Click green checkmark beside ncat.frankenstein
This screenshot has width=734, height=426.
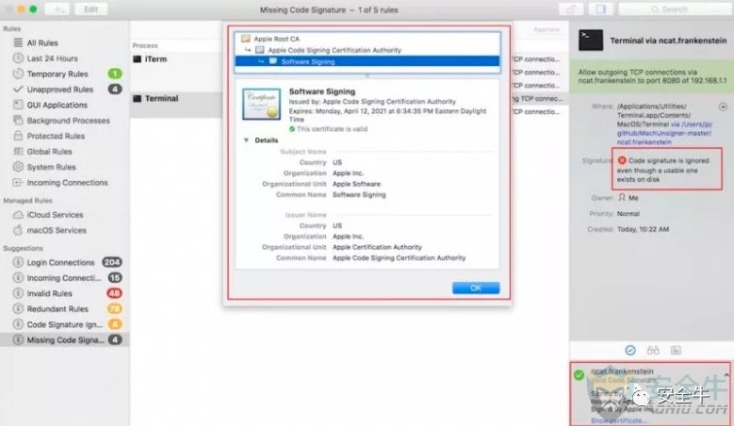click(579, 375)
